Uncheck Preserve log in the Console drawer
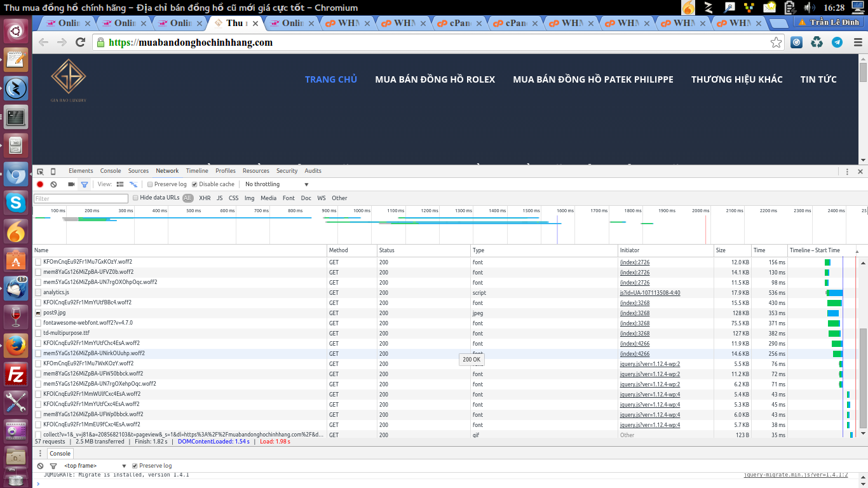The image size is (868, 488). click(x=134, y=466)
